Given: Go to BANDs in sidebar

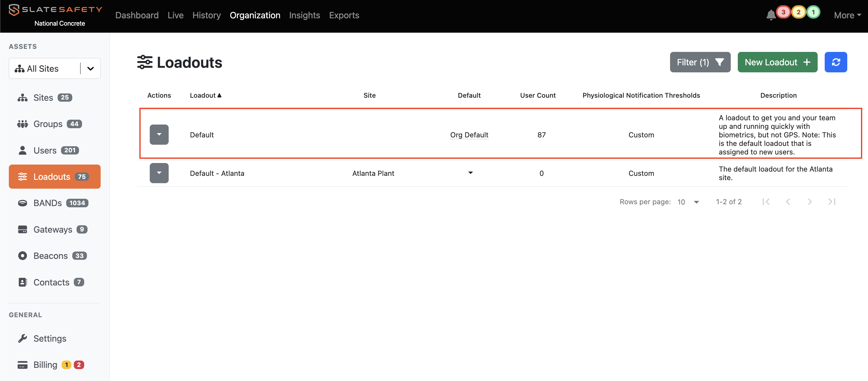Looking at the screenshot, I should coord(48,203).
